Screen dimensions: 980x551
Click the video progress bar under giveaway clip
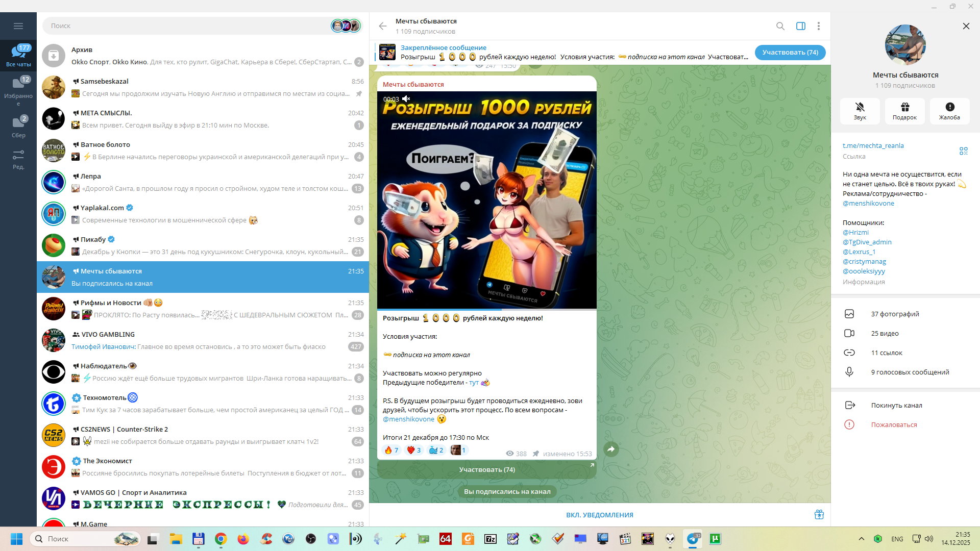486,310
